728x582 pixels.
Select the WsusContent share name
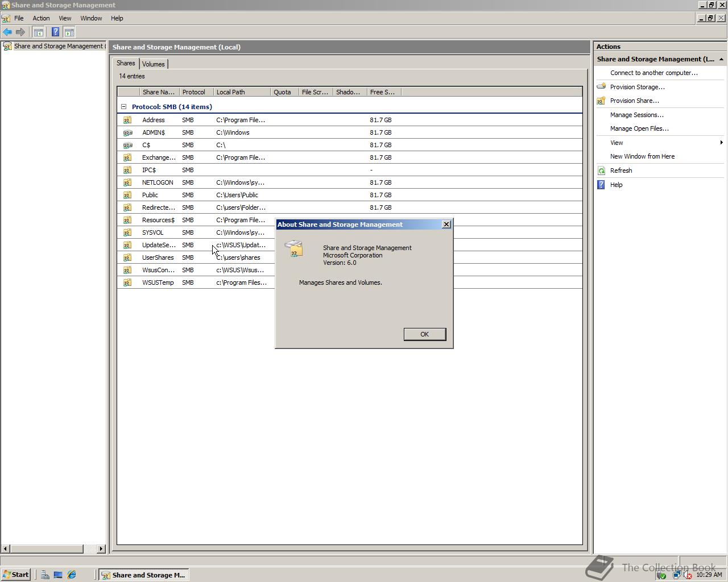tap(158, 270)
